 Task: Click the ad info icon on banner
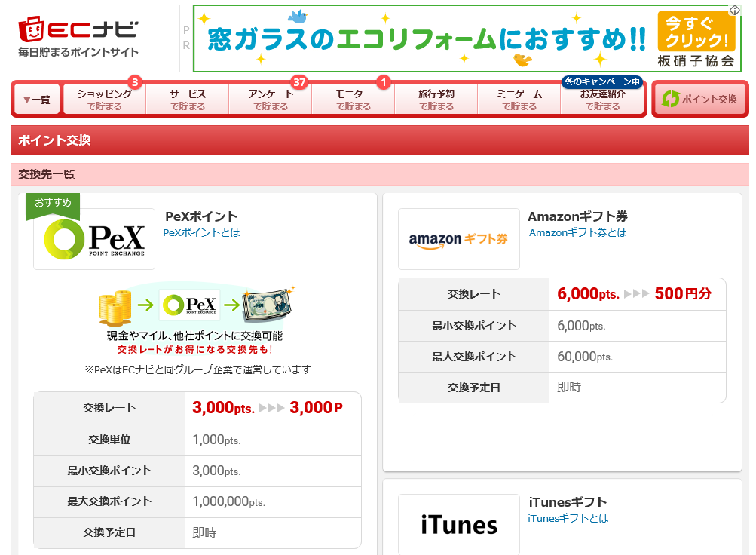point(734,10)
